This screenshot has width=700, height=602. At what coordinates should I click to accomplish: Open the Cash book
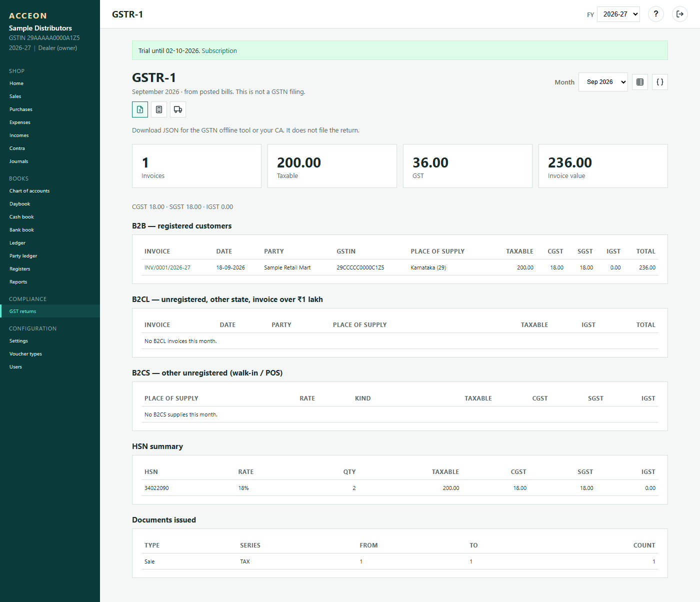50,217
